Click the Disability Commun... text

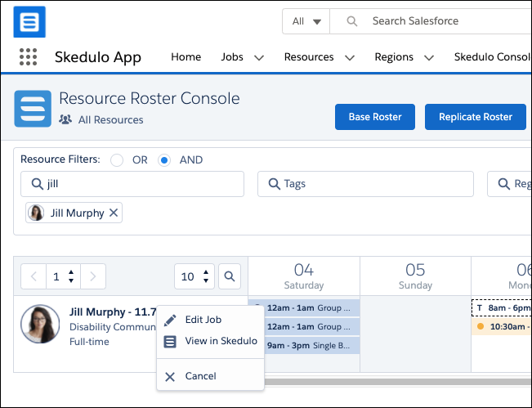click(112, 327)
